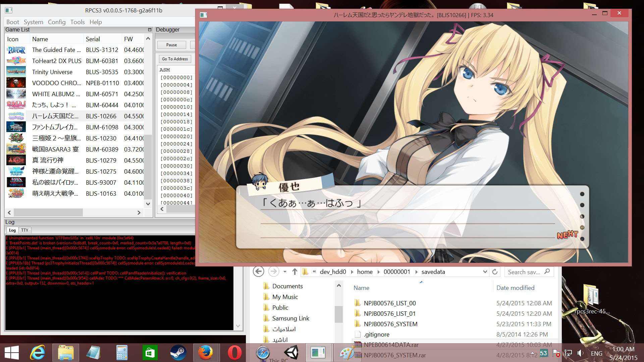
Task: Select the ToHeart2 DX PLUS icon
Action: (x=16, y=61)
